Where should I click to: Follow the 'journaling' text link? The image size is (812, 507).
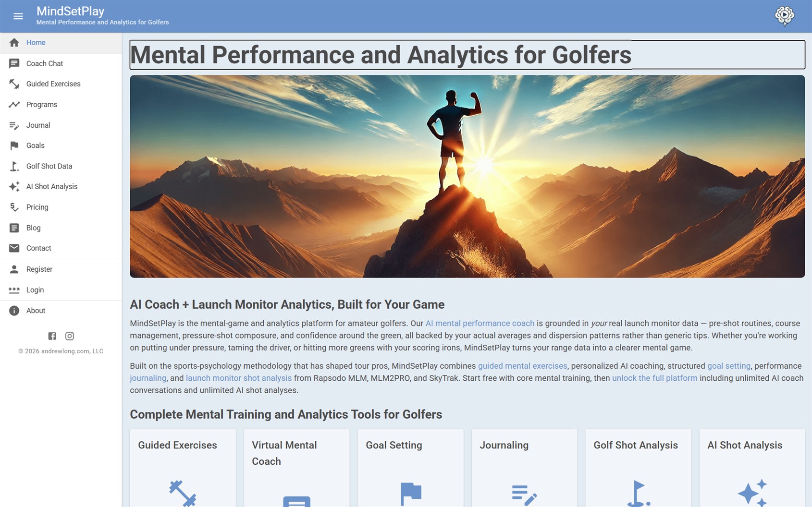pos(148,378)
